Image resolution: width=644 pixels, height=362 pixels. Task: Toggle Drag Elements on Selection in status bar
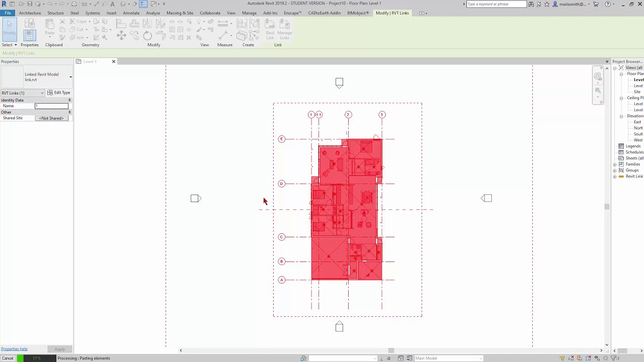(x=597, y=358)
